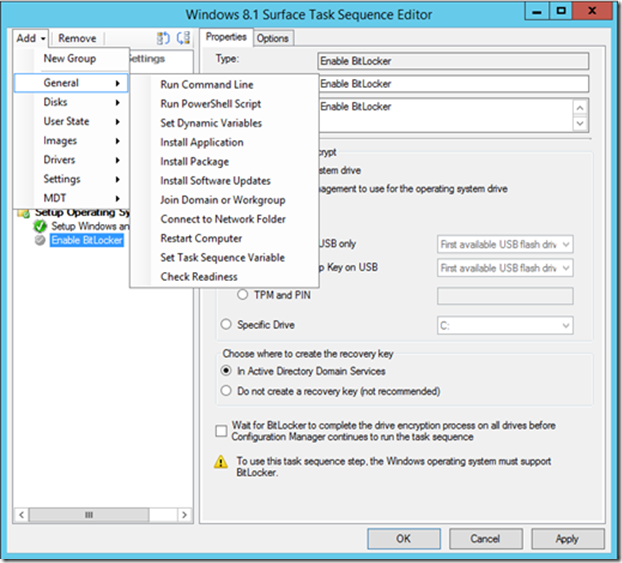The height and width of the screenshot is (563, 622).
Task: Open the Add dropdown button
Action: coord(31,38)
